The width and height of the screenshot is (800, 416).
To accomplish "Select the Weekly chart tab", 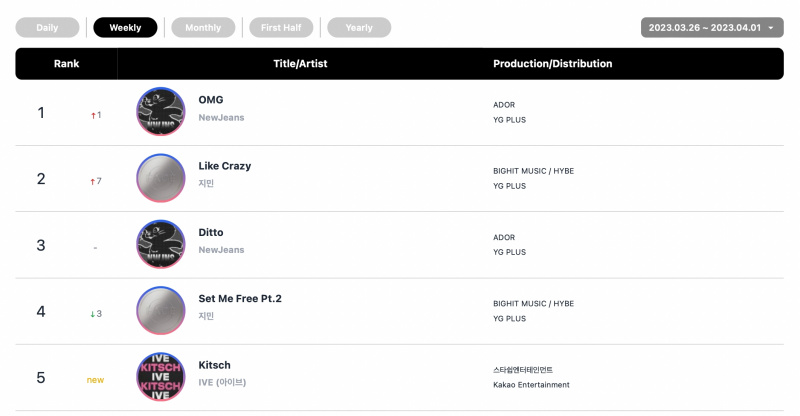I will tap(126, 28).
